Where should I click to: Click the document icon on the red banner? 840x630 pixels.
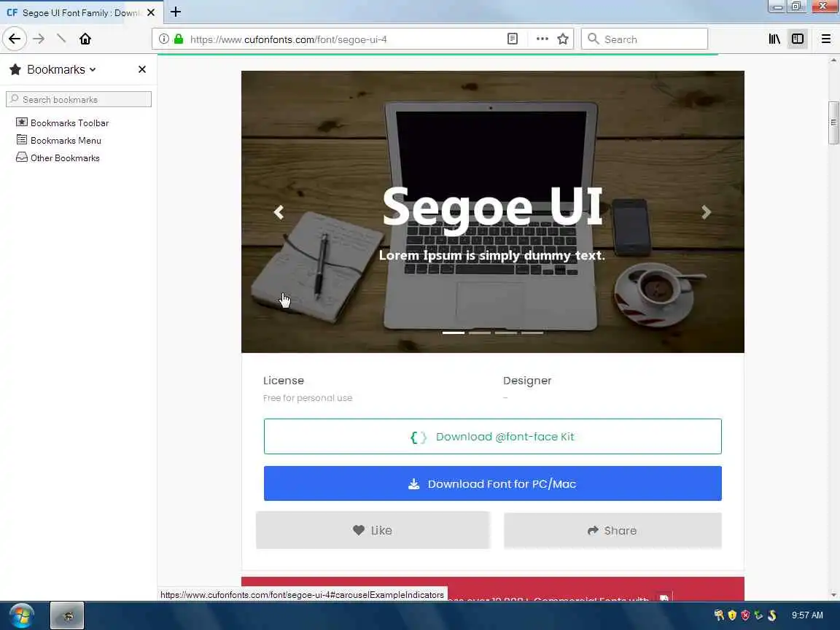[x=664, y=597]
